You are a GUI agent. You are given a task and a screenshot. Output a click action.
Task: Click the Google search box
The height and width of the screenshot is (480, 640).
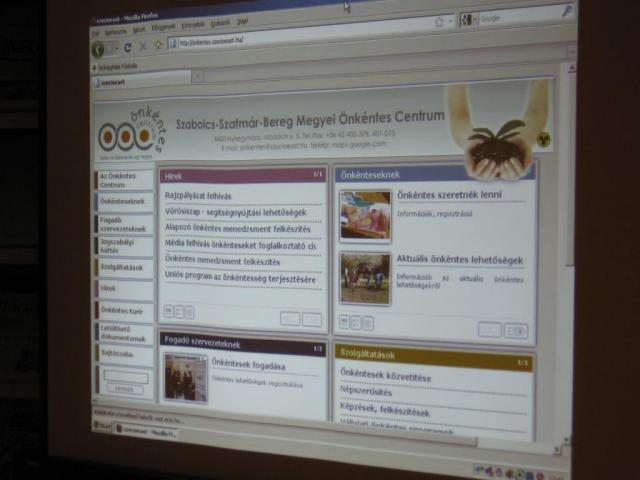pyautogui.click(x=519, y=16)
